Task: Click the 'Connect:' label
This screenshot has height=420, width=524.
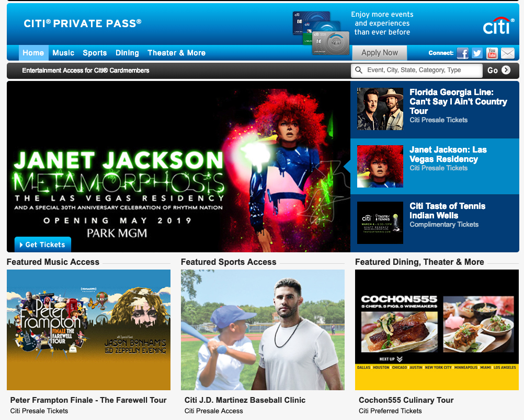Action: click(x=441, y=53)
